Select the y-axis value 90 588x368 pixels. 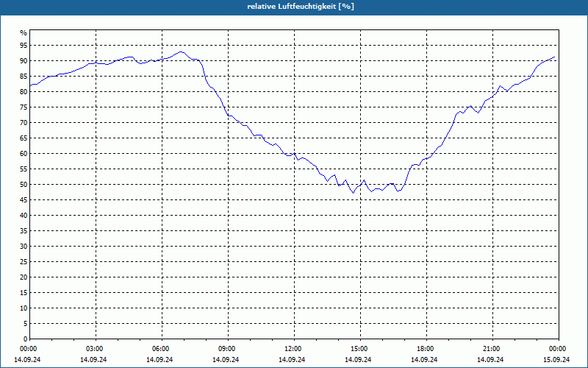tap(24, 61)
